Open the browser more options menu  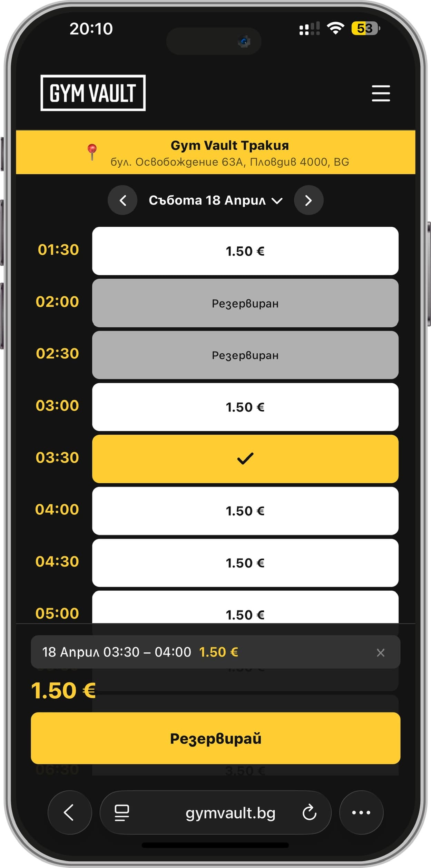(361, 812)
